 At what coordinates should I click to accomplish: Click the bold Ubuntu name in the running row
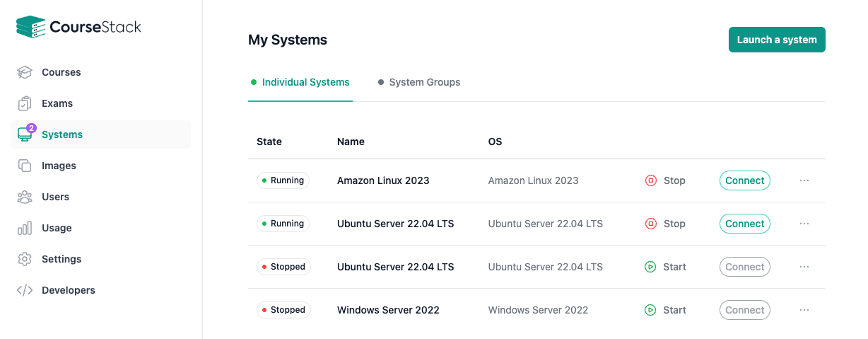tap(395, 224)
